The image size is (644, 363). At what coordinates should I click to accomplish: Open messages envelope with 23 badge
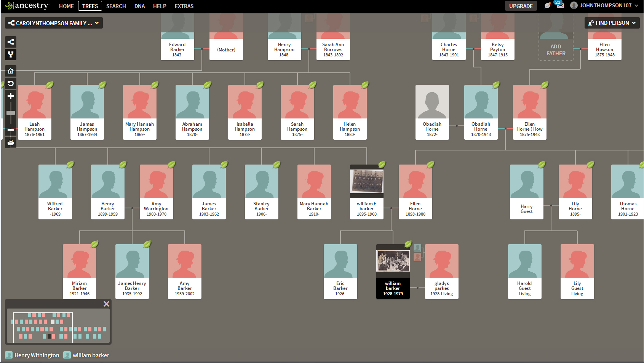(x=560, y=6)
